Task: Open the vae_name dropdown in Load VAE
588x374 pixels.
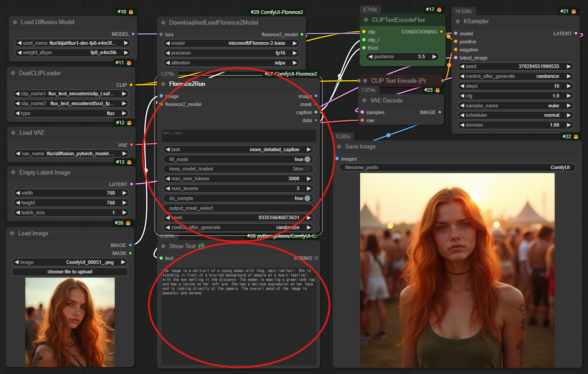Action: 71,153
